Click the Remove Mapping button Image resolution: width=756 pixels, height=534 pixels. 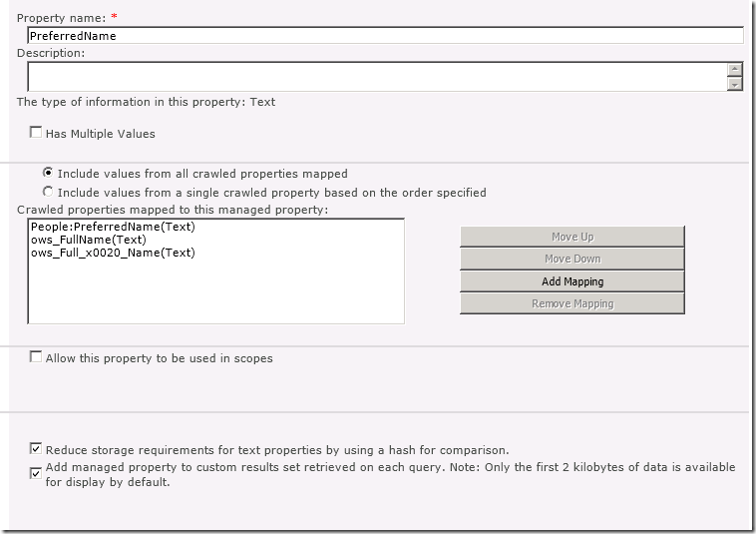(x=571, y=303)
